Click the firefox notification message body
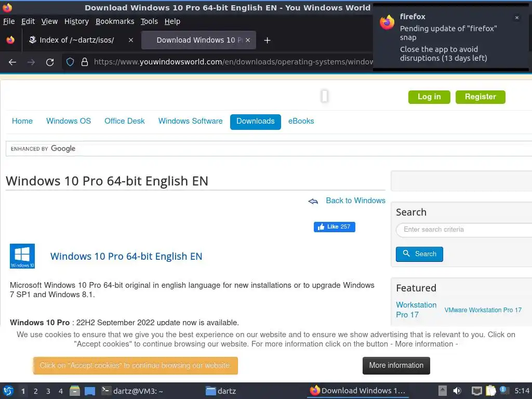This screenshot has height=399, width=532. [448, 44]
